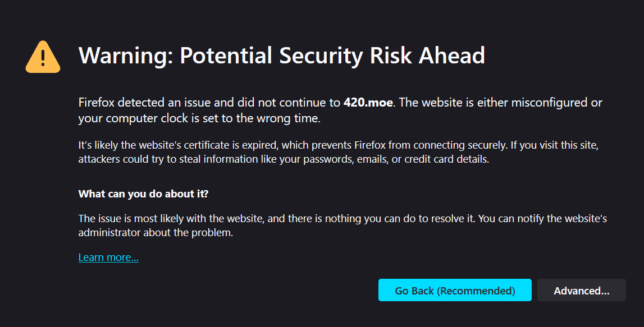Click the words Risk Ahead in the title
This screenshot has width=644, height=327.
[x=427, y=56]
